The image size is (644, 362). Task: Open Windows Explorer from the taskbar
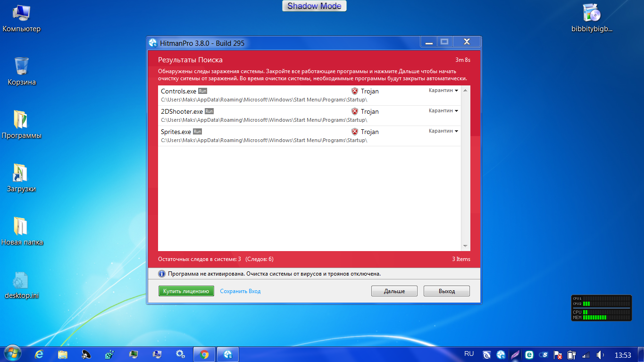pos(63,354)
